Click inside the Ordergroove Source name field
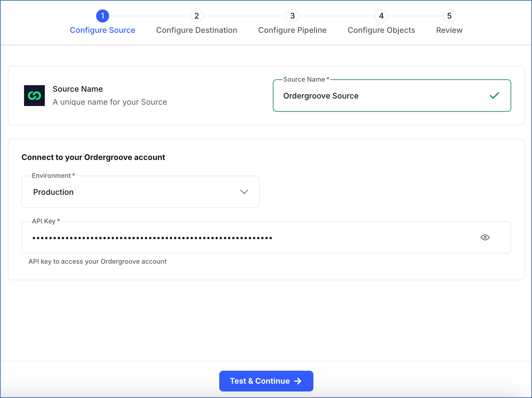The width and height of the screenshot is (532, 398). [x=357, y=96]
